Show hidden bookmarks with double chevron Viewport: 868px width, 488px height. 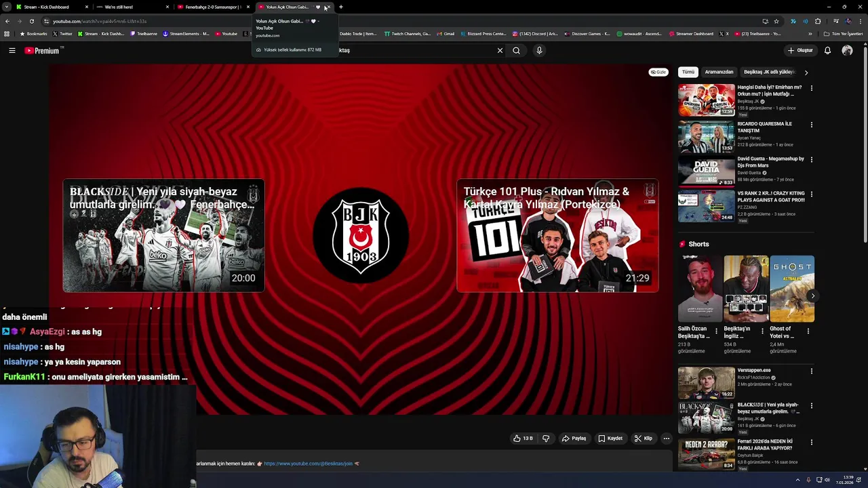point(810,34)
